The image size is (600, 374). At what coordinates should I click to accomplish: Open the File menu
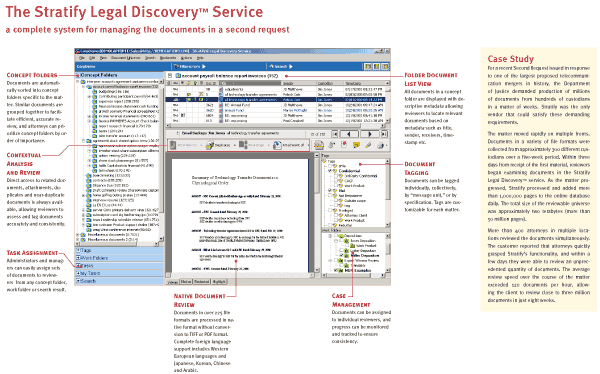click(x=82, y=58)
